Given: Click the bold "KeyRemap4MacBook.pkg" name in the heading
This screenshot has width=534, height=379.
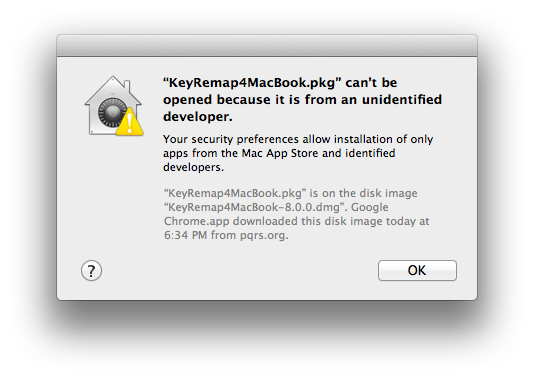Looking at the screenshot, I should 252,83.
